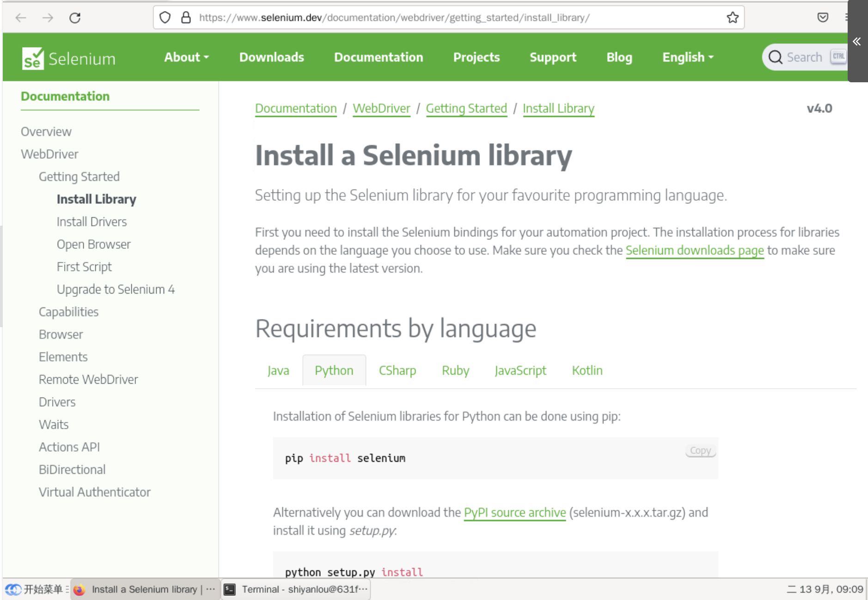Open Drivers in the sidebar

[57, 403]
